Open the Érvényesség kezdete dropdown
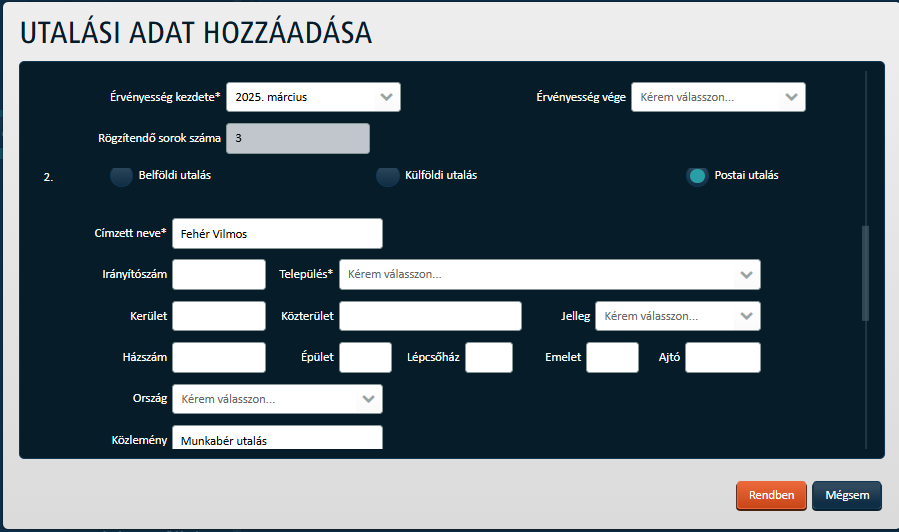This screenshot has height=532, width=899. [x=313, y=97]
